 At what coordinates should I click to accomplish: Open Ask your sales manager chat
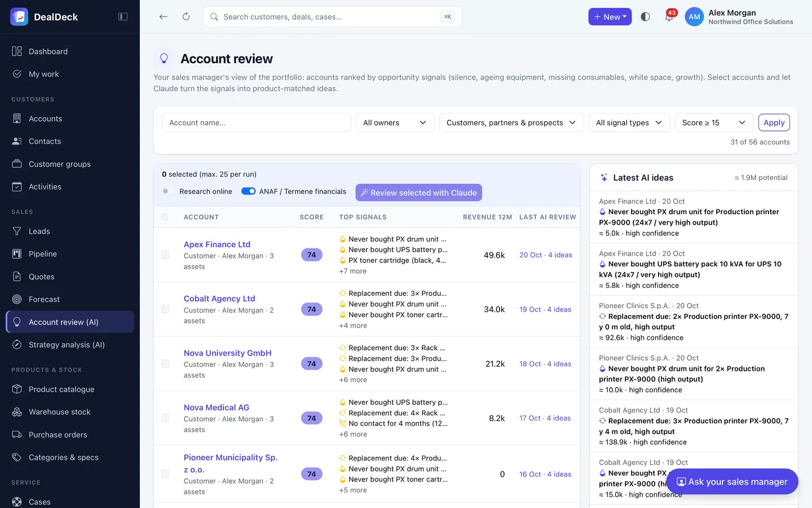click(732, 481)
